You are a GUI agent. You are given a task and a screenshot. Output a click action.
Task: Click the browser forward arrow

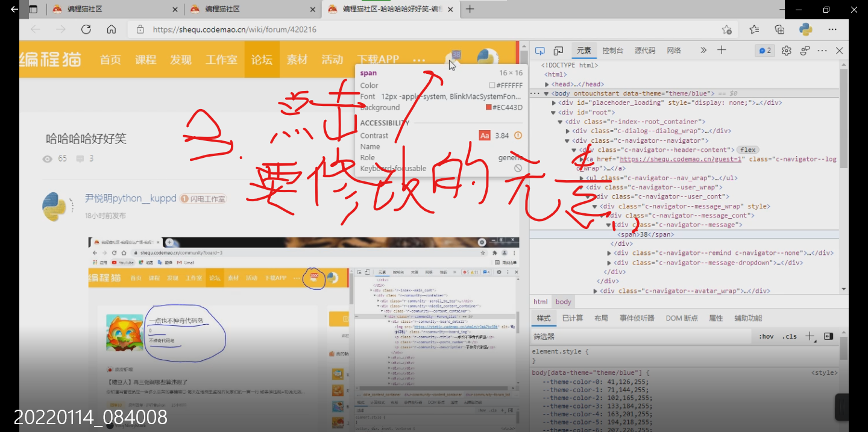(x=61, y=29)
